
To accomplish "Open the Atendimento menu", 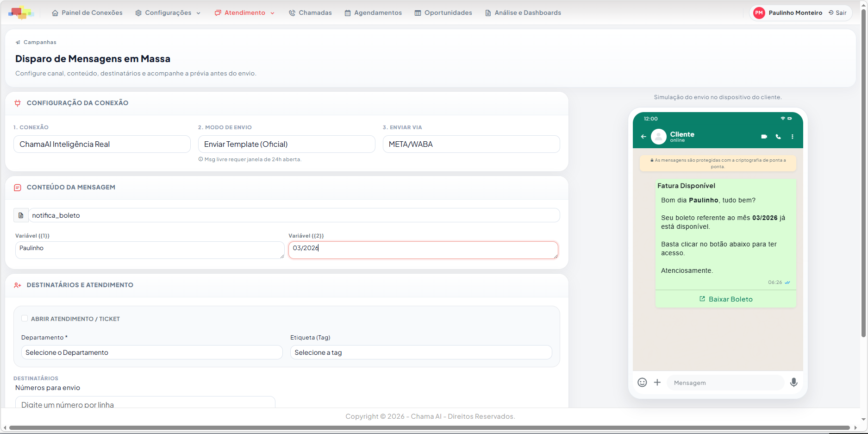I will [244, 13].
